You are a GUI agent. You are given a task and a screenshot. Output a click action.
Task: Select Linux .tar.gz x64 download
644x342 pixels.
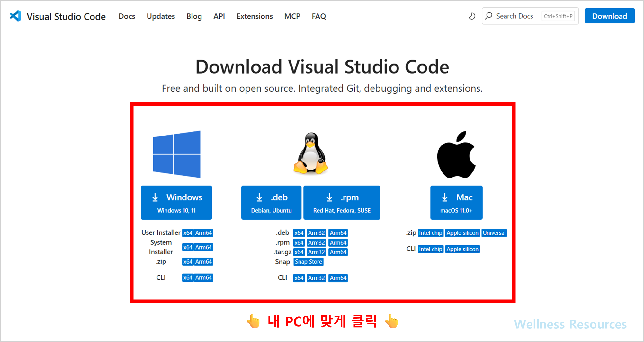click(299, 252)
